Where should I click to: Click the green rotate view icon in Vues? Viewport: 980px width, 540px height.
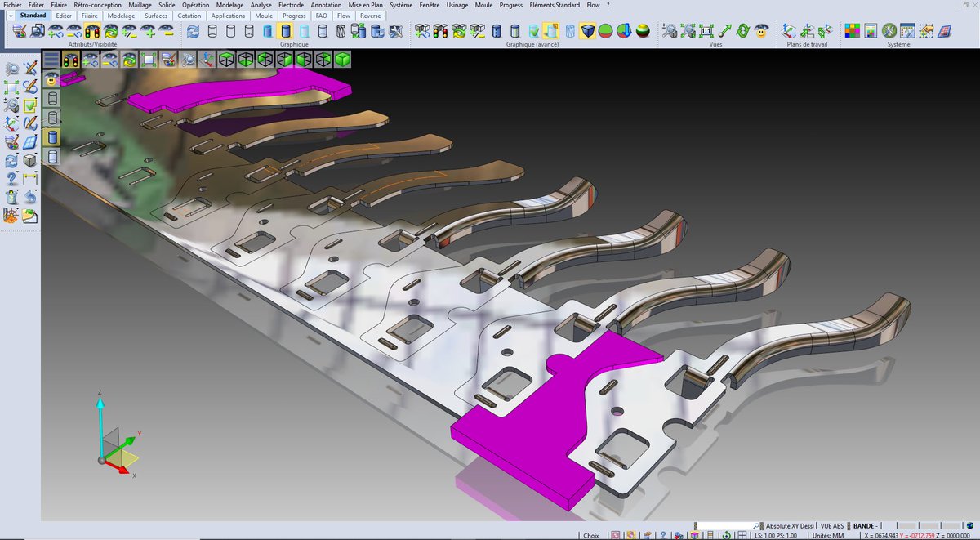pos(742,31)
